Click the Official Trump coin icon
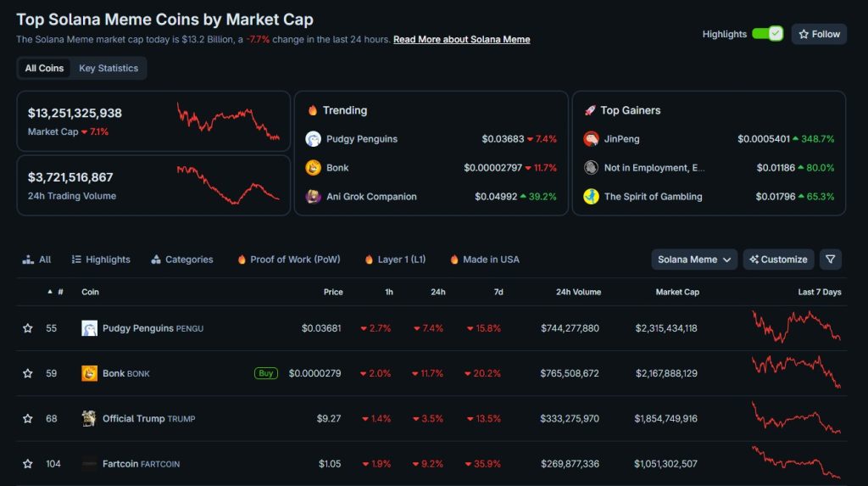Image resolution: width=868 pixels, height=486 pixels. 89,418
